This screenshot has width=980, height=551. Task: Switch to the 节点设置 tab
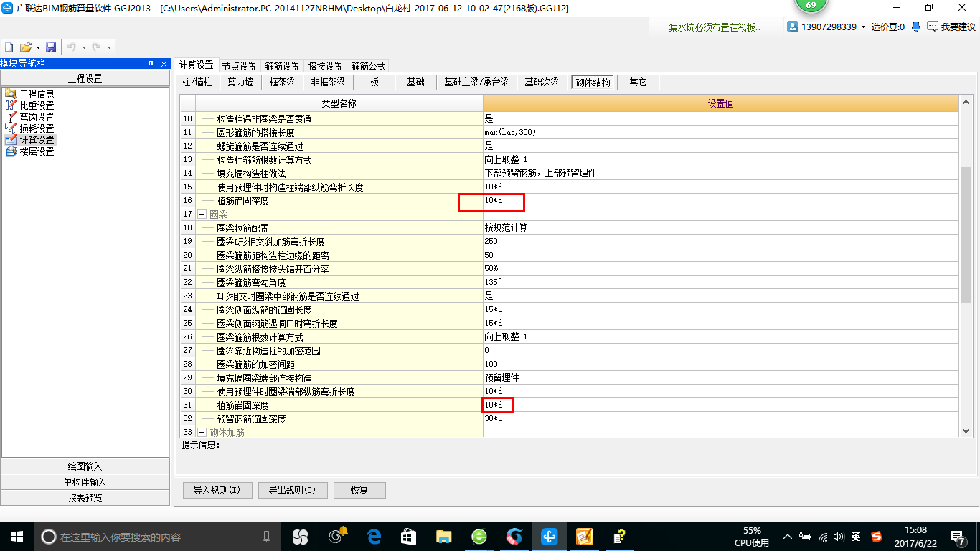tap(239, 66)
